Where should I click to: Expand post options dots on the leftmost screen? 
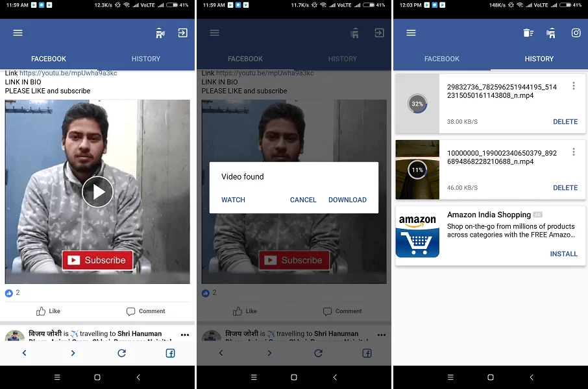pyautogui.click(x=185, y=335)
